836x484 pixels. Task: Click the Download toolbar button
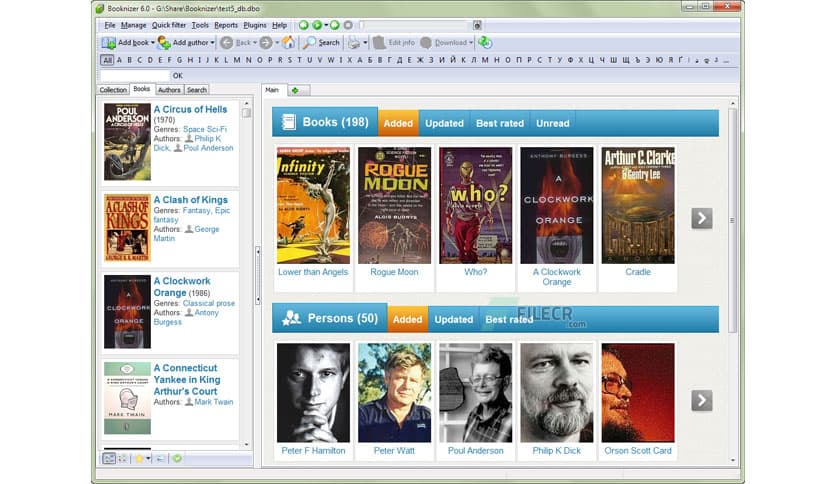point(444,43)
